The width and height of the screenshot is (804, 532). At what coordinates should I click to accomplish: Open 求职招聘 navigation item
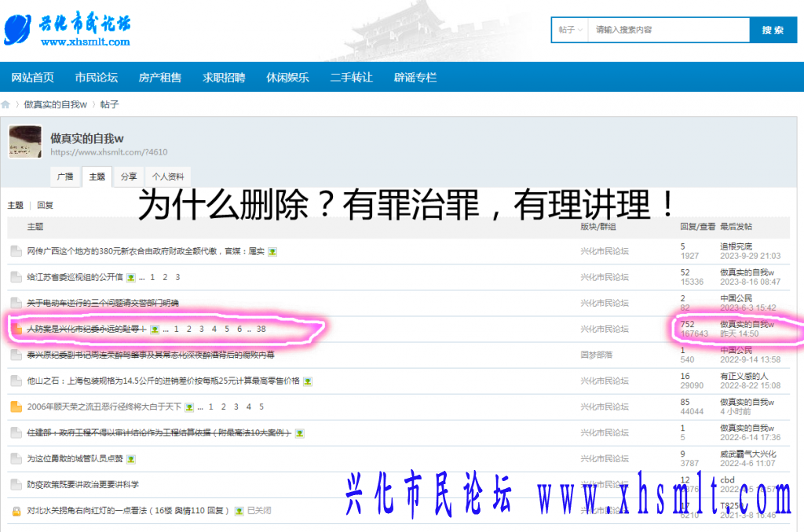[x=224, y=78]
